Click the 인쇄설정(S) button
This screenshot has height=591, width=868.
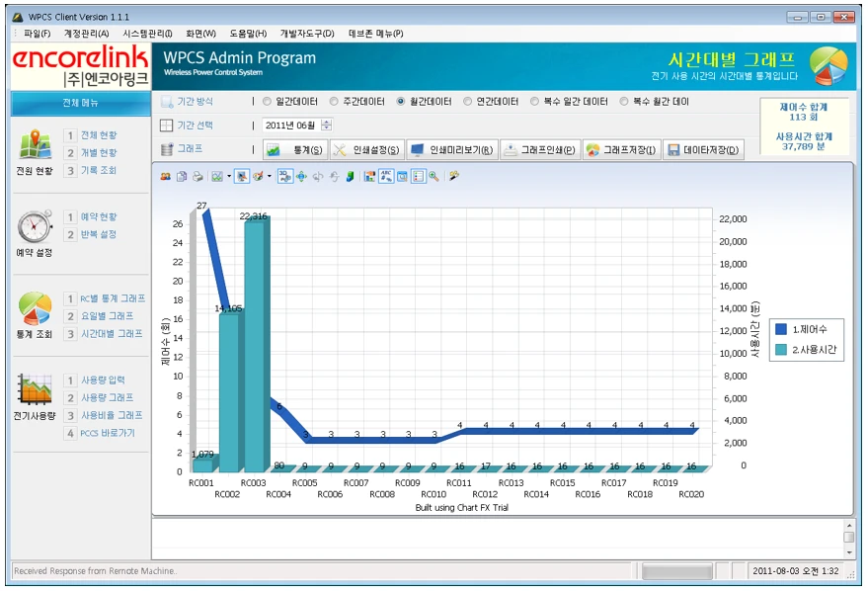coord(367,149)
